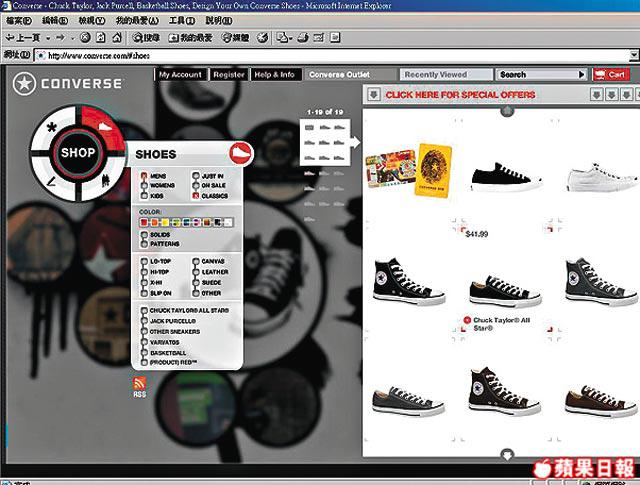Screen dimensions: 640x485
Task: Click the IE Forward arrow button
Action: tap(60, 38)
